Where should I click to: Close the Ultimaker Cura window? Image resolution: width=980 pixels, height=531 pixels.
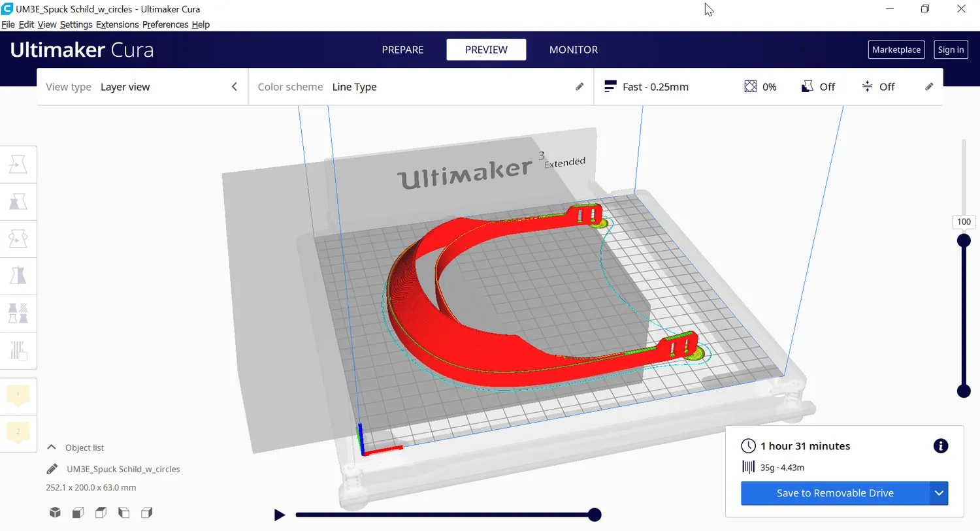961,8
